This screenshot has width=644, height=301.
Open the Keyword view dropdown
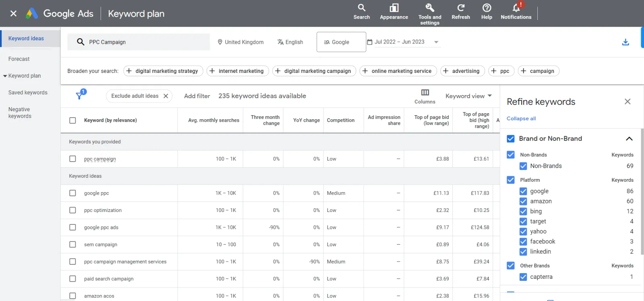(469, 96)
